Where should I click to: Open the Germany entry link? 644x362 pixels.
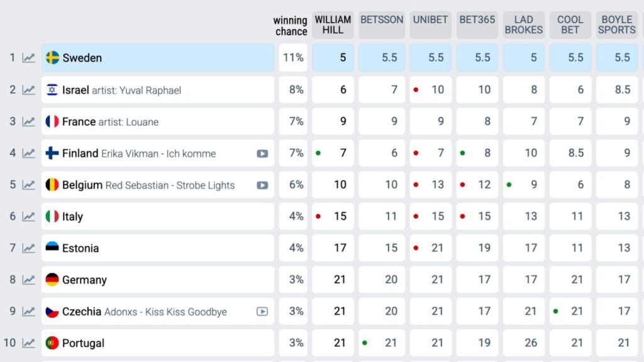coord(84,280)
